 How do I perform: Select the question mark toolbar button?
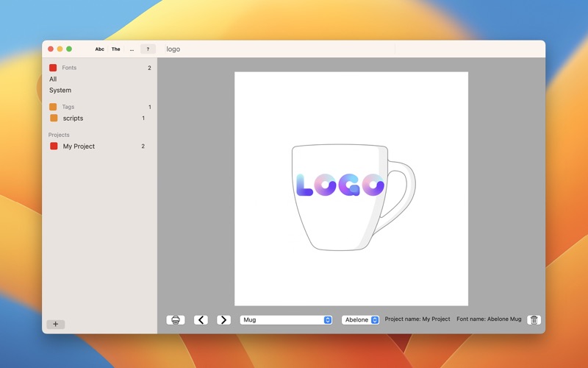pos(148,49)
